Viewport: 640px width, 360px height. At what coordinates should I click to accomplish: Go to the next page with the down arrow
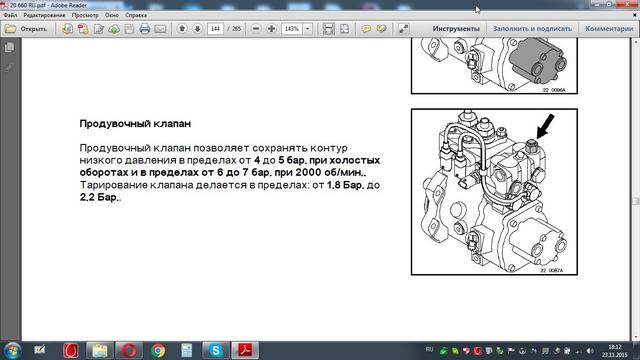(x=197, y=29)
